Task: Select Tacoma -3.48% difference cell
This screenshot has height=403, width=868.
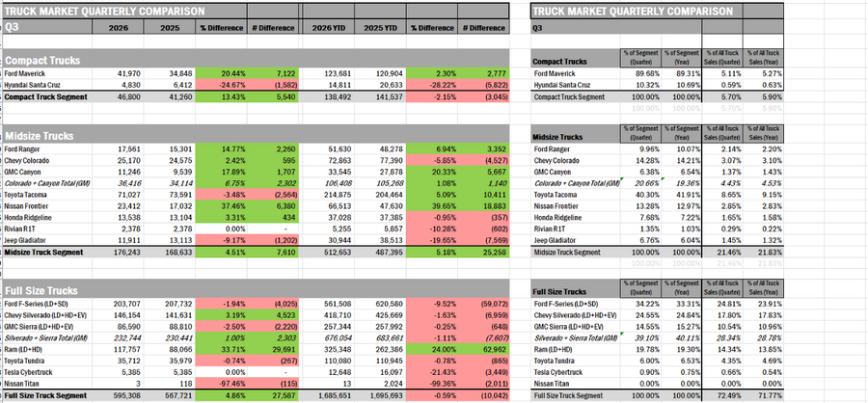Action: click(221, 195)
